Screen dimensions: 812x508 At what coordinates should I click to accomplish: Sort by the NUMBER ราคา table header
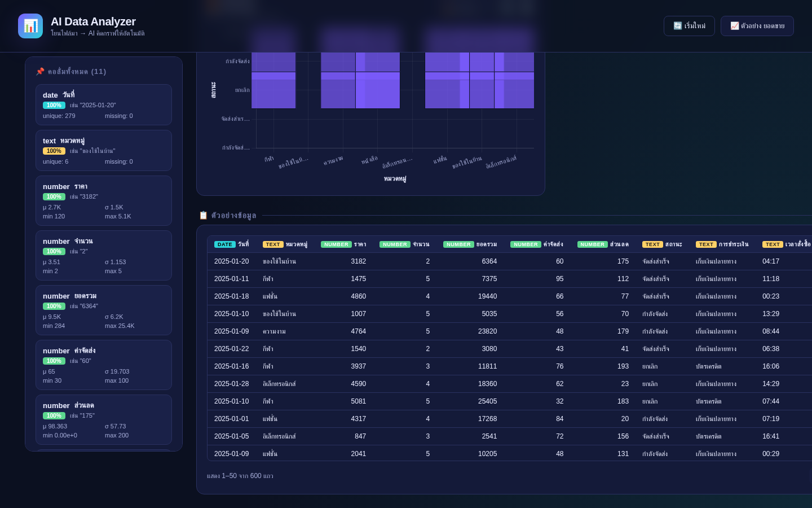[x=343, y=244]
